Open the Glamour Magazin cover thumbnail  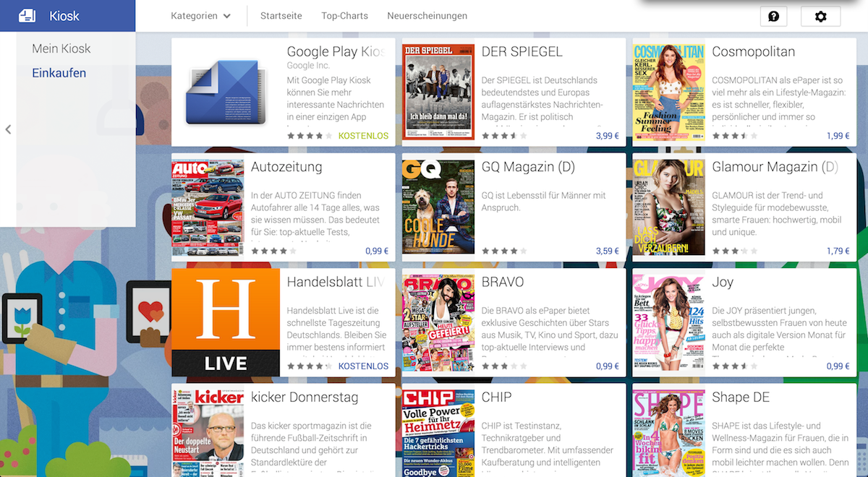pyautogui.click(x=669, y=207)
